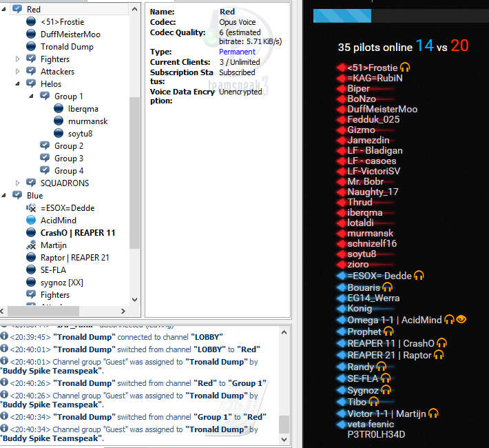Click pilot name EG14_Werra in blue list
489x448 pixels.
(373, 298)
